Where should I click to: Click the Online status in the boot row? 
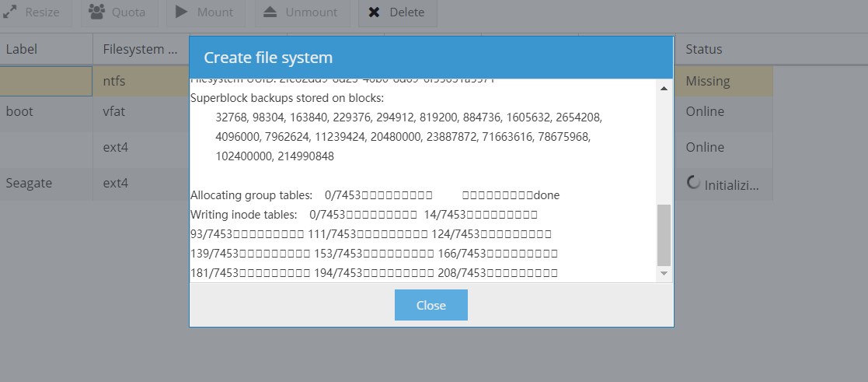click(724, 111)
